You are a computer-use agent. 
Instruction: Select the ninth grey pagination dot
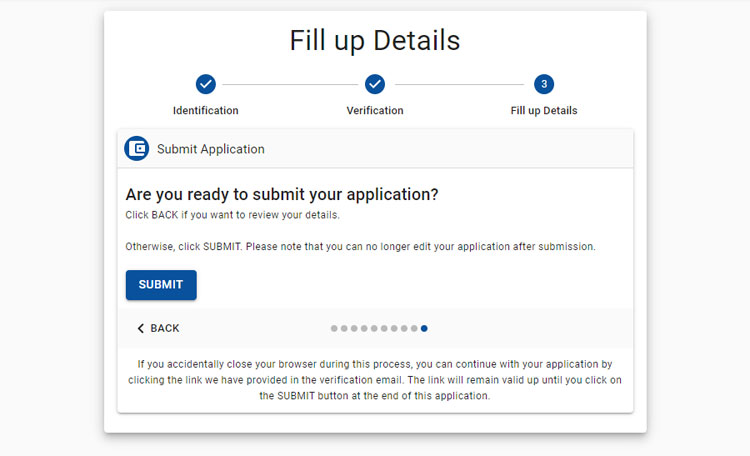(x=414, y=328)
